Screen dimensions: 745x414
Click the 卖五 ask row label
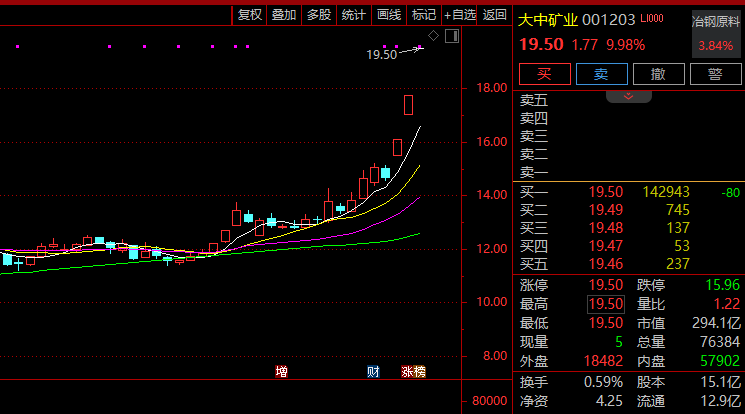click(534, 100)
